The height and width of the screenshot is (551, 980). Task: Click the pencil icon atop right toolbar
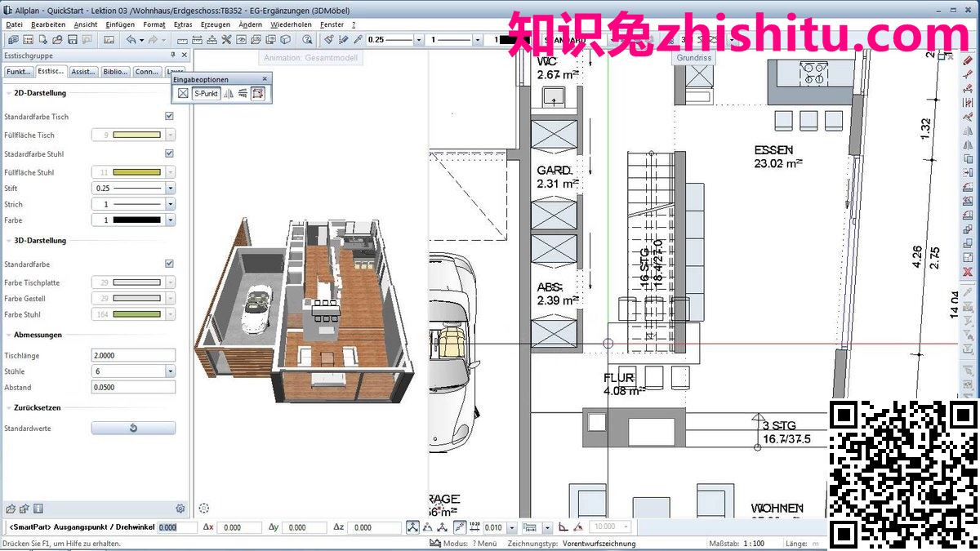point(969,60)
